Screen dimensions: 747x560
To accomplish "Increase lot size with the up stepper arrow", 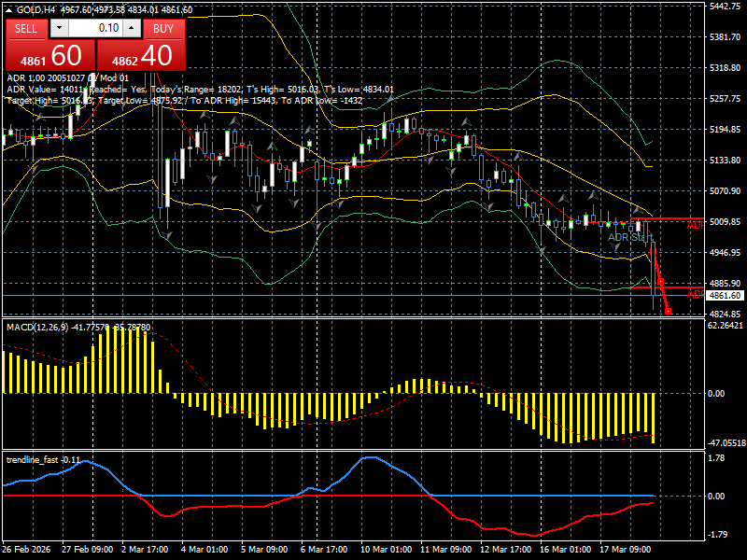I will (130, 29).
